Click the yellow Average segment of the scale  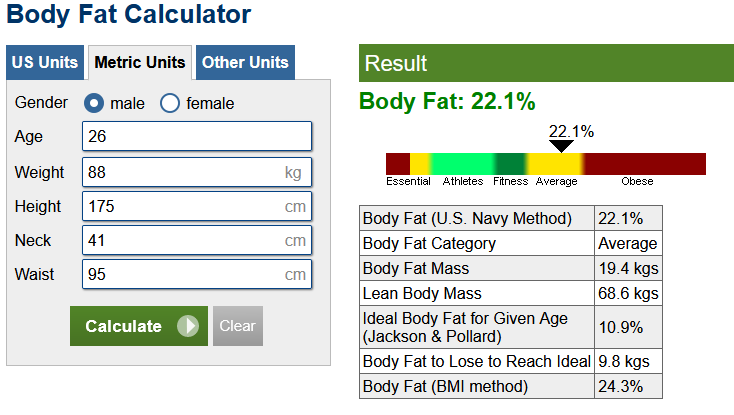[x=555, y=164]
